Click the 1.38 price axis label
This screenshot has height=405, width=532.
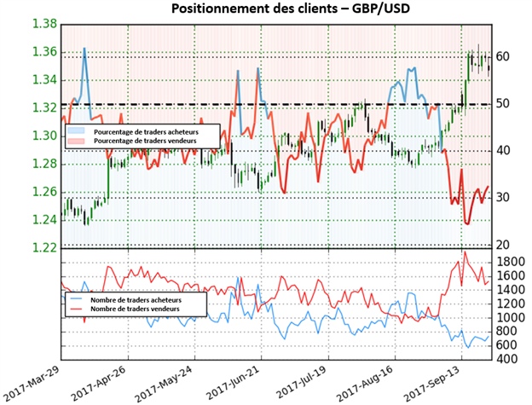click(x=44, y=24)
